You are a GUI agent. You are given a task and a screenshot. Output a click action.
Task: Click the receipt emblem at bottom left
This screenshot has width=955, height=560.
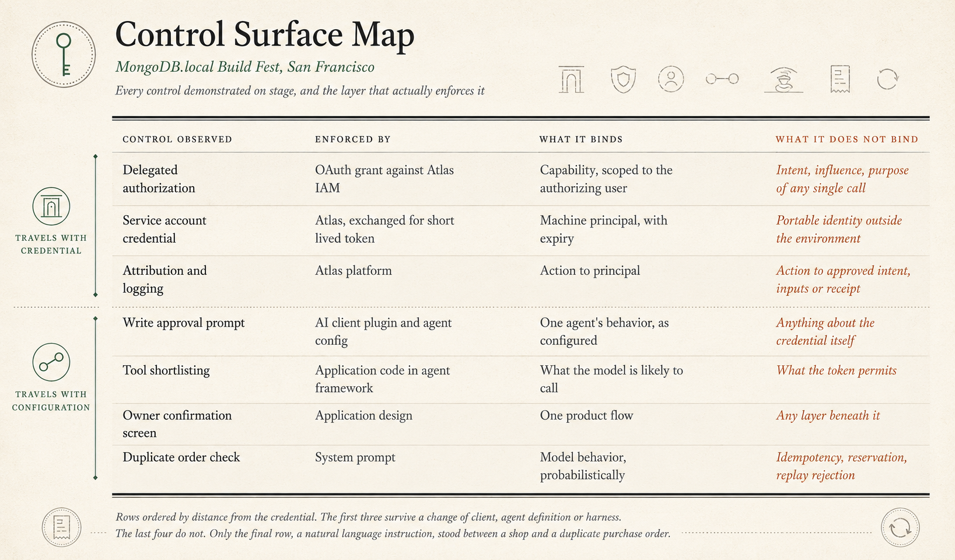[62, 527]
